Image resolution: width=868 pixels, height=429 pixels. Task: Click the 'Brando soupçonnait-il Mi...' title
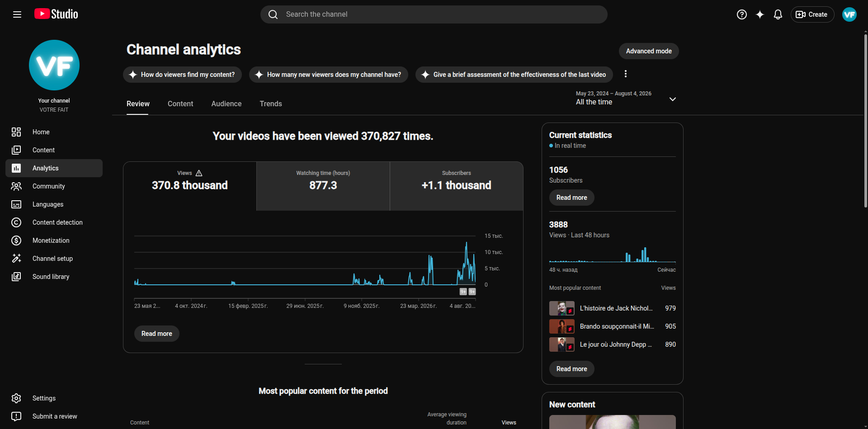[617, 326]
